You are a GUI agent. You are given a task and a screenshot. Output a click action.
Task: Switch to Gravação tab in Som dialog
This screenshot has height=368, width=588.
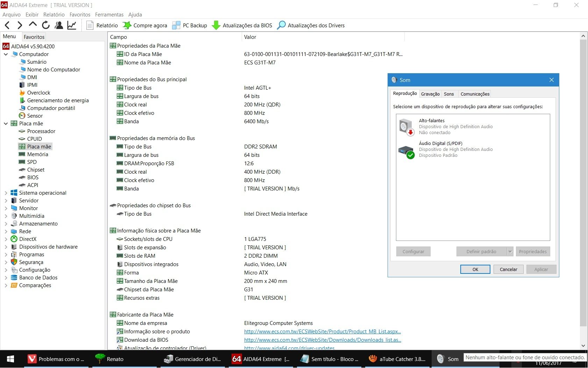click(430, 94)
